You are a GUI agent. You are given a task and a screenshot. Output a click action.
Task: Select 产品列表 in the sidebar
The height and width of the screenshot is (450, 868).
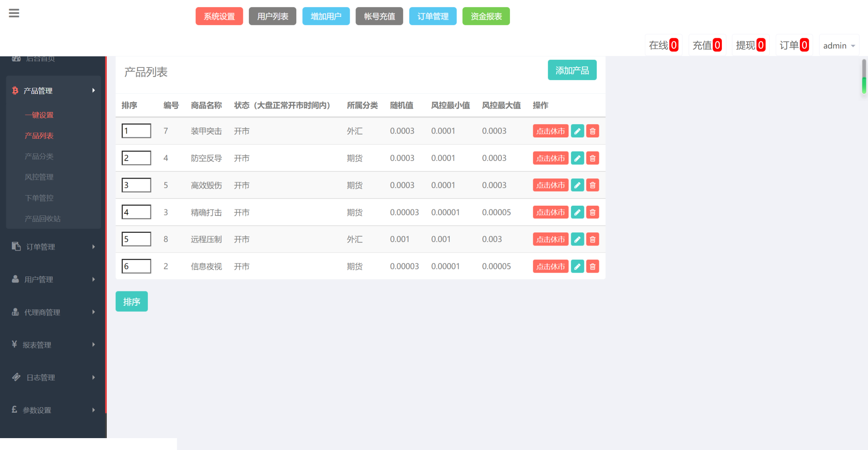[39, 136]
